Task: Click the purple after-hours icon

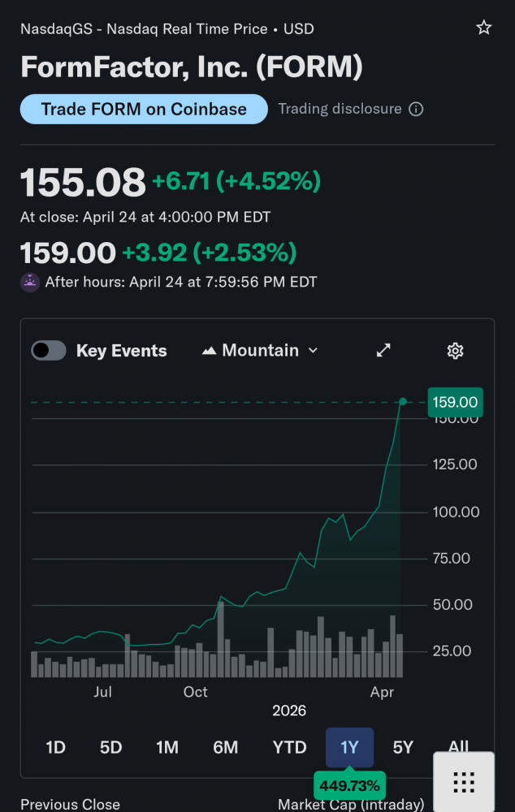Action: pos(30,283)
